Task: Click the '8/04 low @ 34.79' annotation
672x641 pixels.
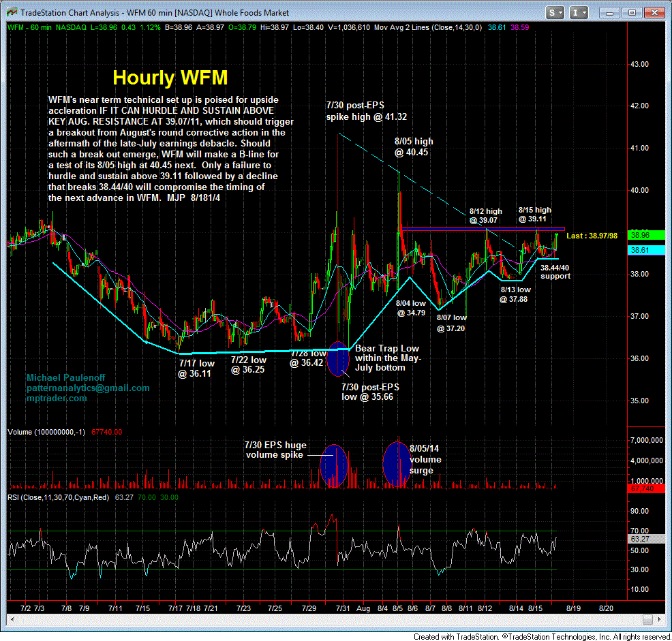Action: (411, 308)
